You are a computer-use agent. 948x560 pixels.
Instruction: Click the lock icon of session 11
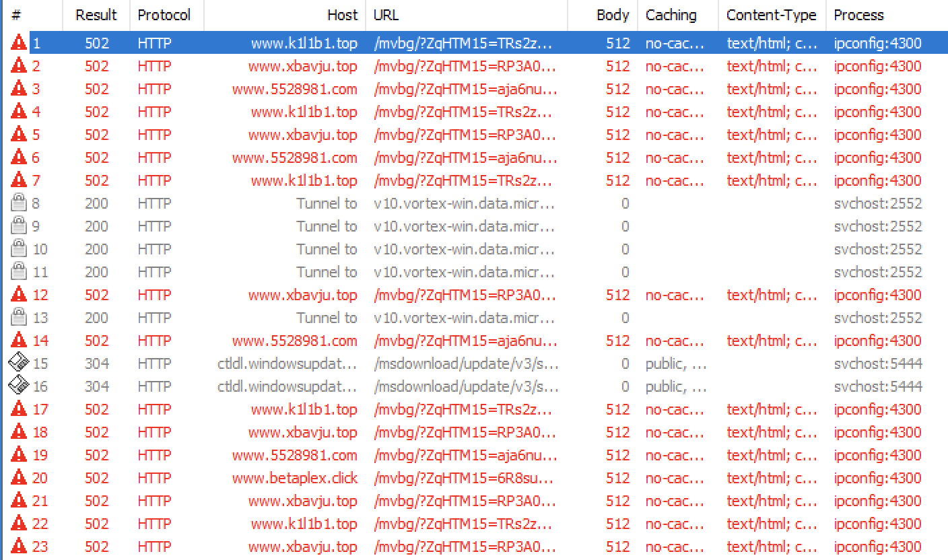19,271
